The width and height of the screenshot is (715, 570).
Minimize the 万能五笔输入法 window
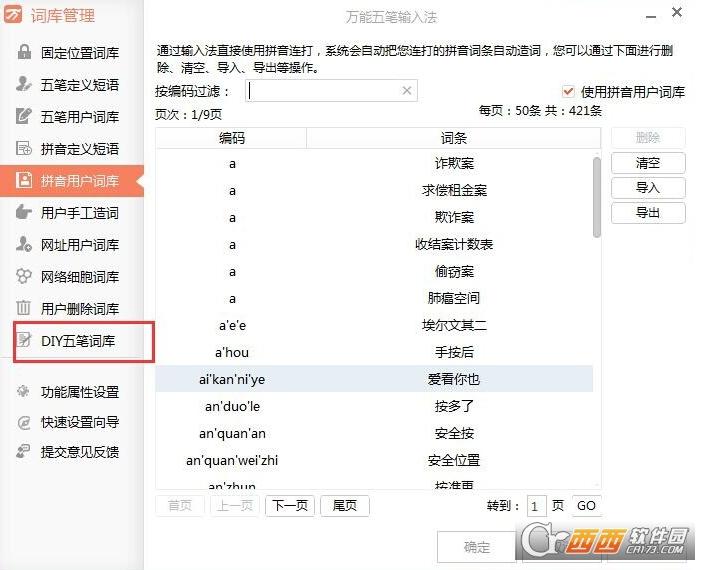(651, 17)
